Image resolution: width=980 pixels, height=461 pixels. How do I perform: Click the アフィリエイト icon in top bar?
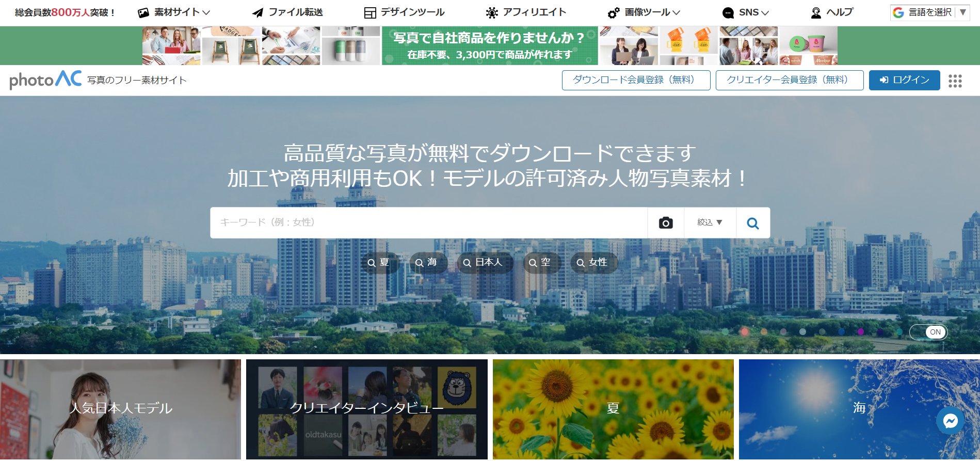click(492, 13)
